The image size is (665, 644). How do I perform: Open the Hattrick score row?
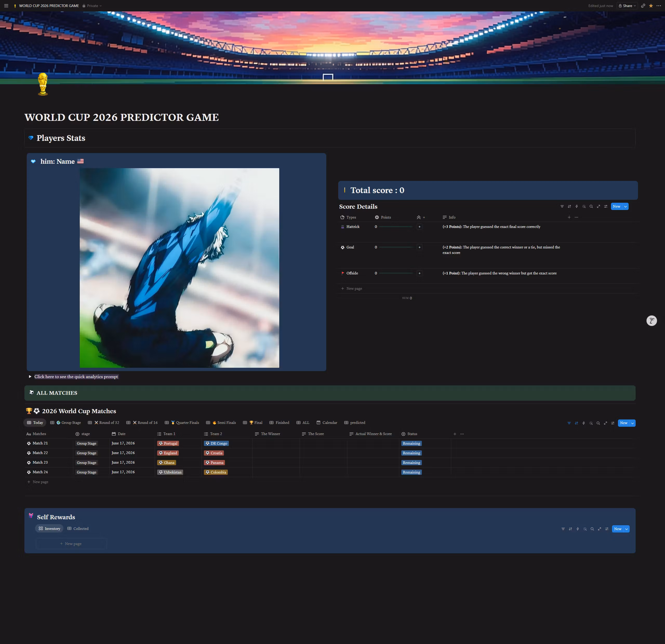(353, 227)
